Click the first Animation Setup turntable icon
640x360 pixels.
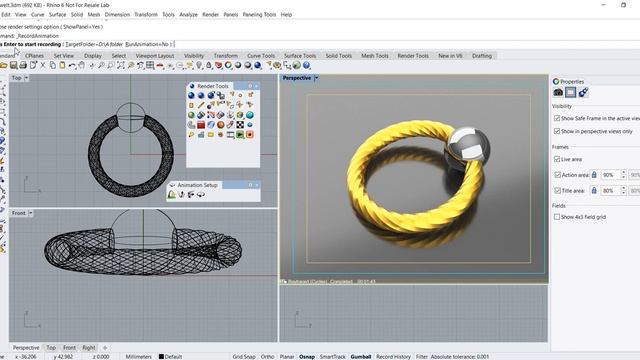click(172, 195)
